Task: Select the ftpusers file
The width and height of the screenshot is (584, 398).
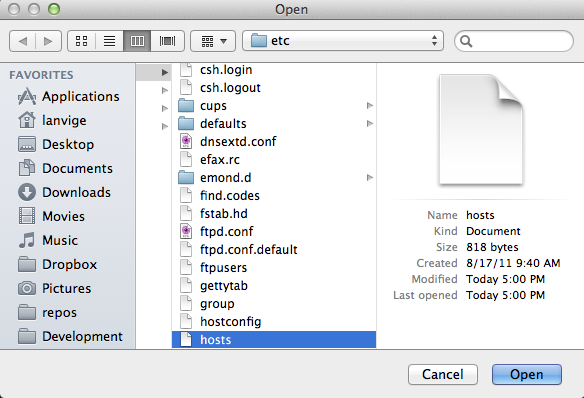Action: (x=274, y=268)
